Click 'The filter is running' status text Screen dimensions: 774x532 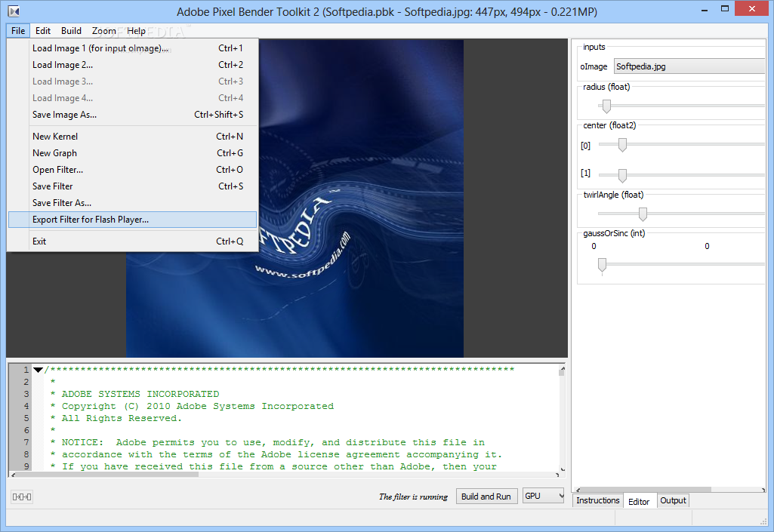click(x=413, y=497)
